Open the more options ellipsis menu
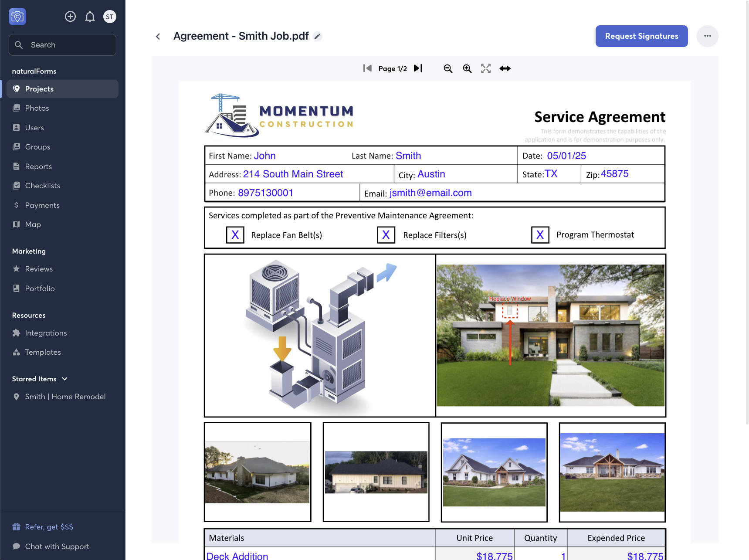749x560 pixels. tap(707, 36)
